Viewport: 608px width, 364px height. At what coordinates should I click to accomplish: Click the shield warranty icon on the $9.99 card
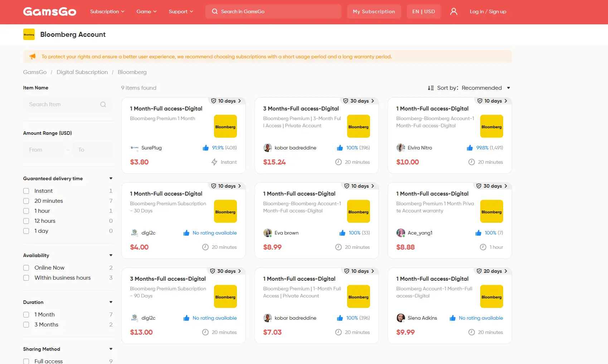click(479, 271)
